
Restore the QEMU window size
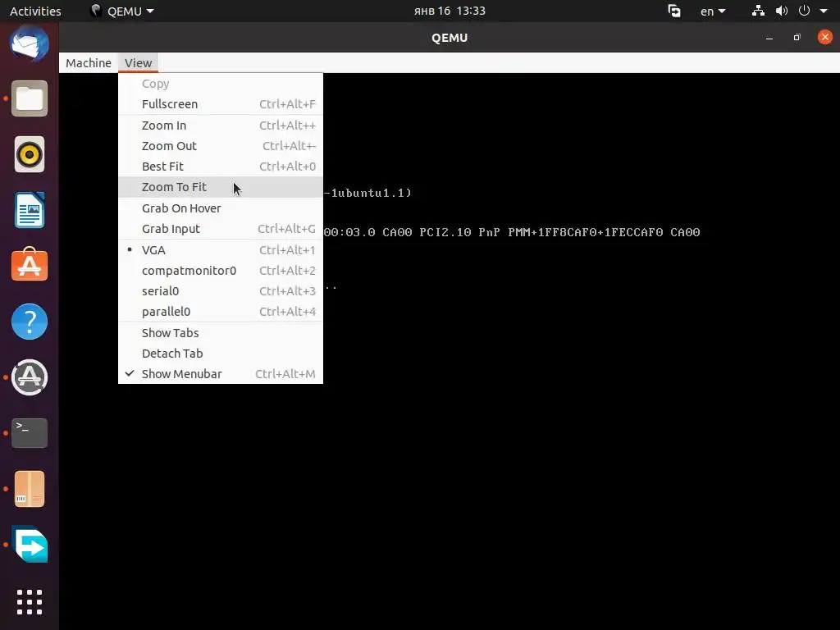point(797,38)
